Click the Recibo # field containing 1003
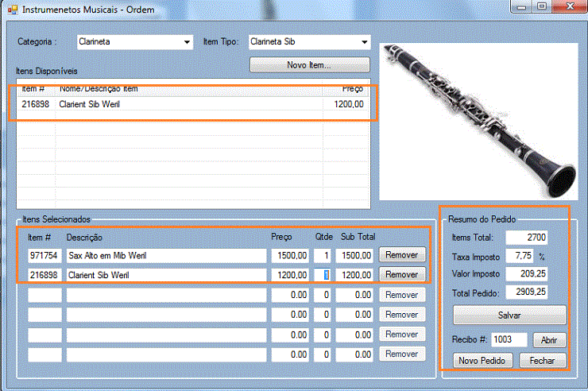This screenshot has width=588, height=391. [509, 339]
